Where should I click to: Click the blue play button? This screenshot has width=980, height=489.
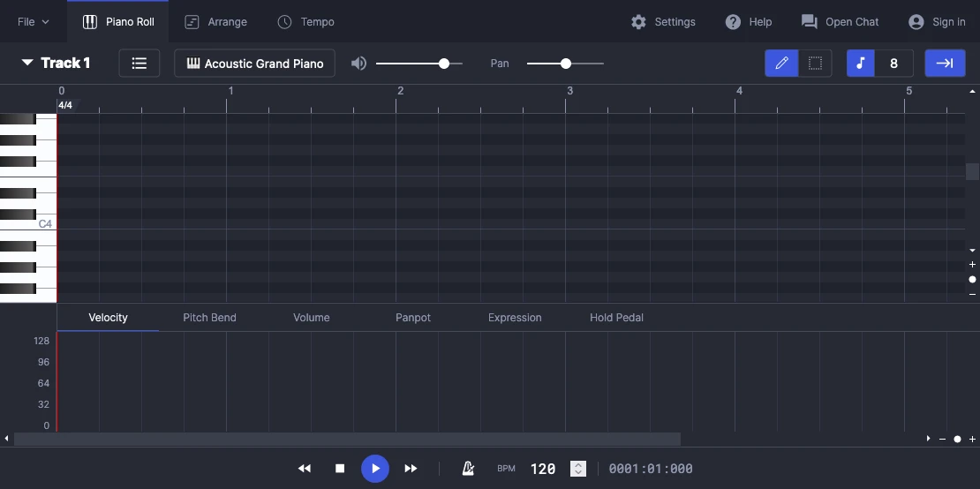tap(375, 469)
